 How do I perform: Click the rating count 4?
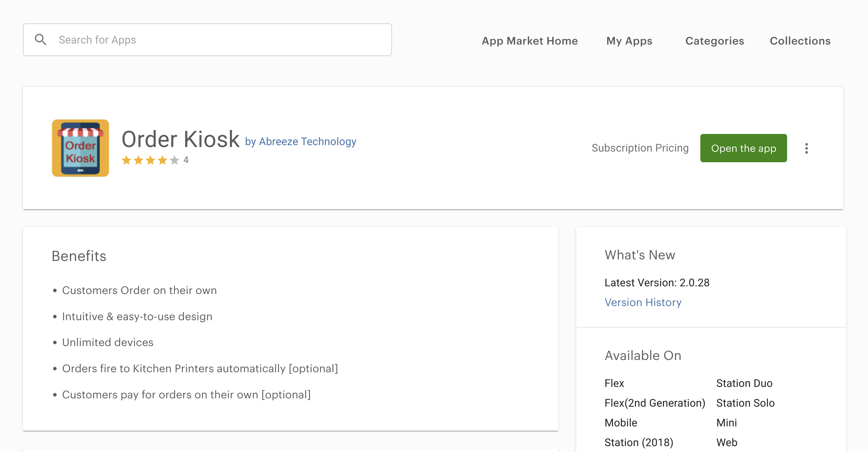pyautogui.click(x=186, y=160)
